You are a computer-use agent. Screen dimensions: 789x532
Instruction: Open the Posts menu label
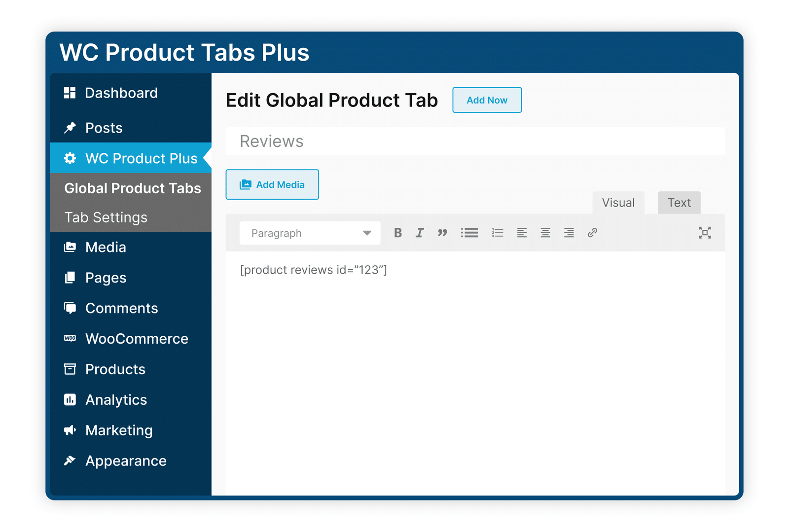(104, 128)
